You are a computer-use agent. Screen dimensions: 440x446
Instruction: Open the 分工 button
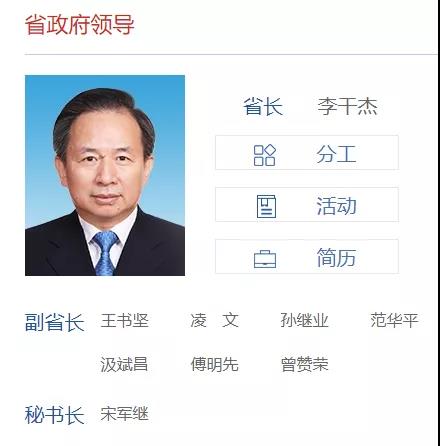pyautogui.click(x=307, y=153)
